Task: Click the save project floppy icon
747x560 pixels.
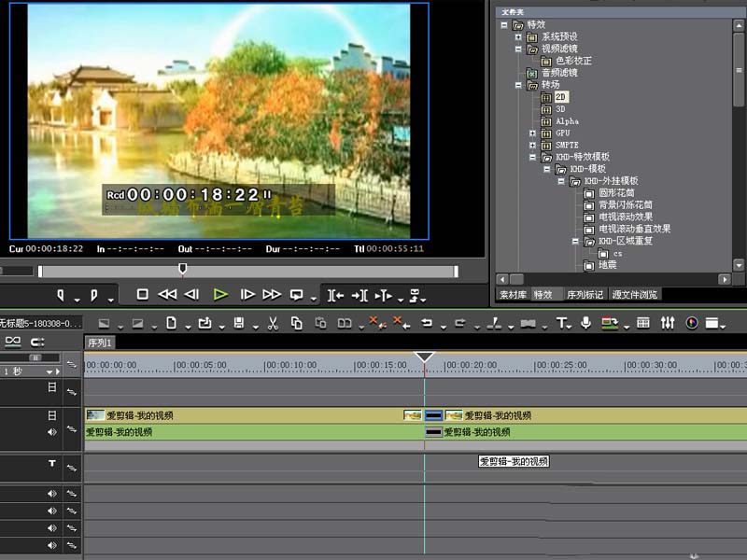Action: (x=239, y=323)
